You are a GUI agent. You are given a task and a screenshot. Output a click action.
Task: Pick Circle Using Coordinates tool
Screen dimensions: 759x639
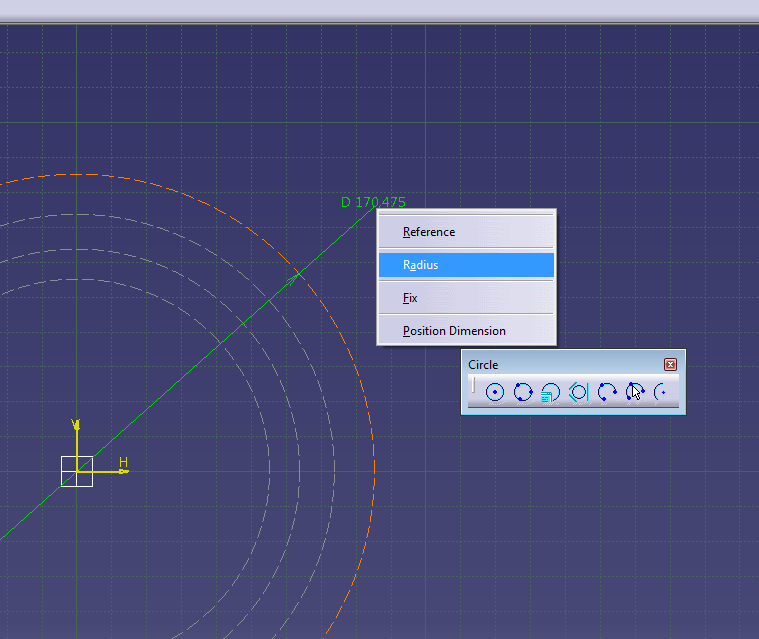coord(550,392)
